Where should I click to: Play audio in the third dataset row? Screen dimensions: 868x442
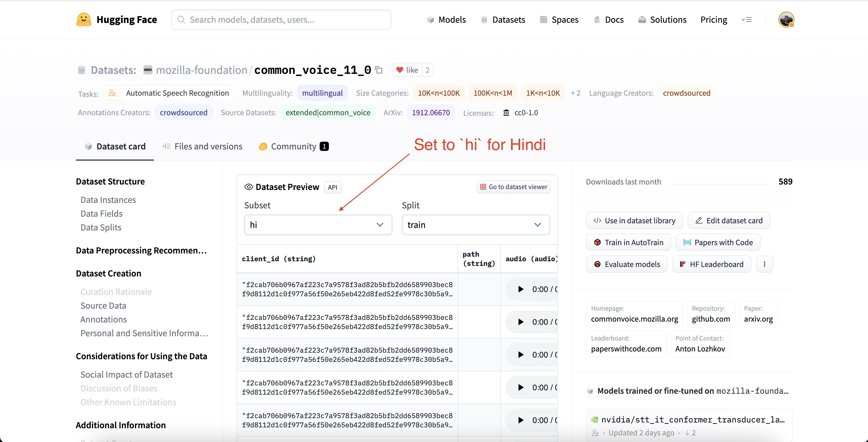(520, 355)
